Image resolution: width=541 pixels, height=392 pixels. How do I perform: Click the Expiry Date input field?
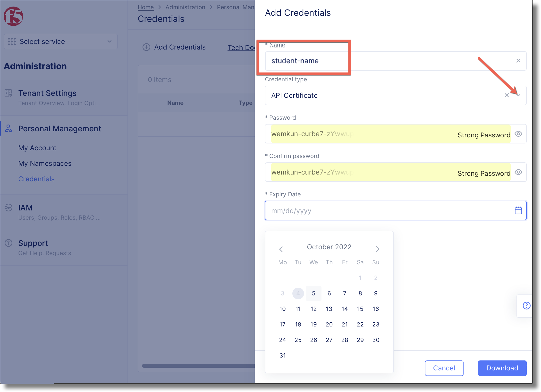(x=396, y=210)
